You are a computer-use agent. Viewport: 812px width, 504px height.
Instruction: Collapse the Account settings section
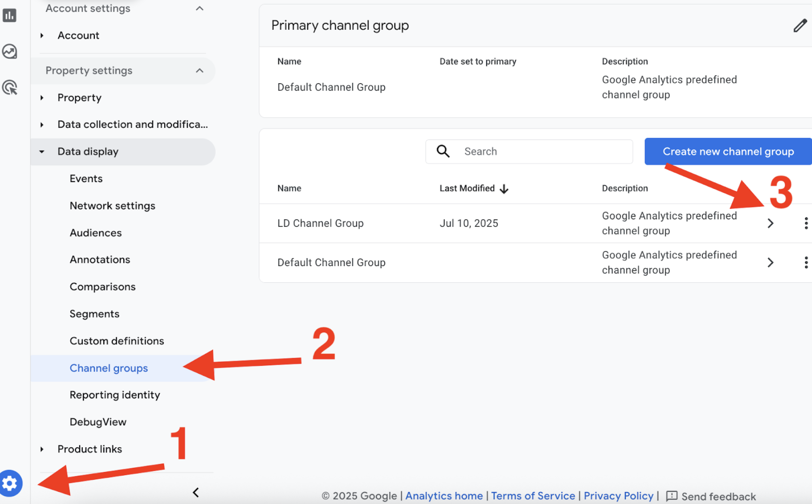click(x=200, y=8)
